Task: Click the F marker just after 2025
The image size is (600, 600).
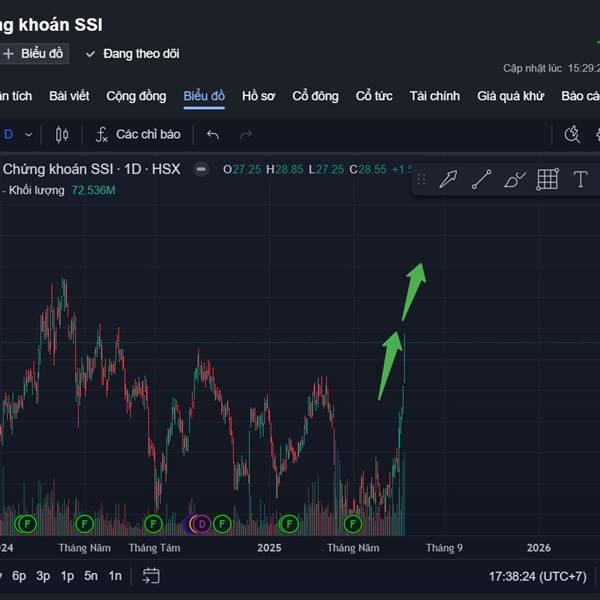Action: (289, 524)
